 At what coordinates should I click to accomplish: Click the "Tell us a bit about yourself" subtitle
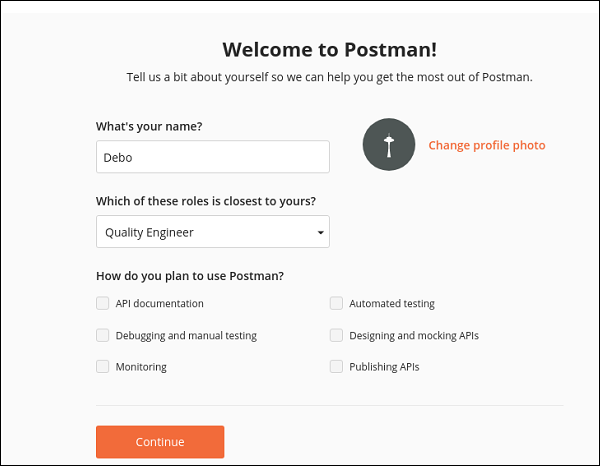coord(329,77)
